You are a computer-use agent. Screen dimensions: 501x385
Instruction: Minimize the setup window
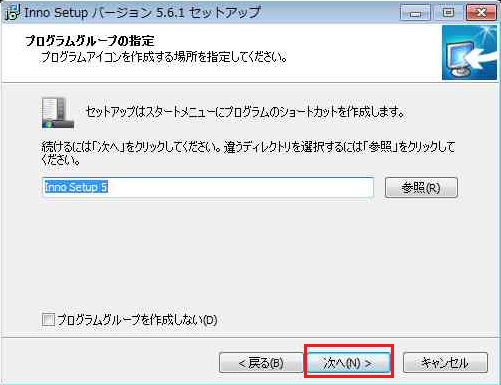click(415, 13)
